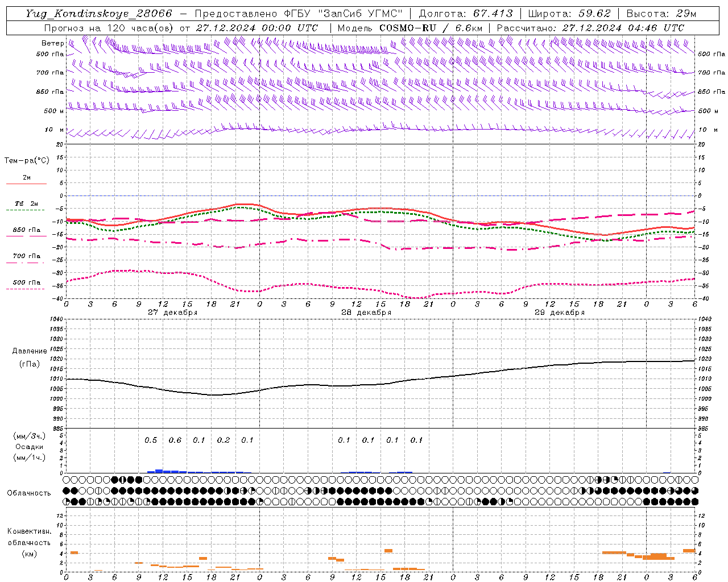
Task: Select the text Предоставлено ФГБУ "ЗапСиб УГМС"
Action: click(299, 14)
